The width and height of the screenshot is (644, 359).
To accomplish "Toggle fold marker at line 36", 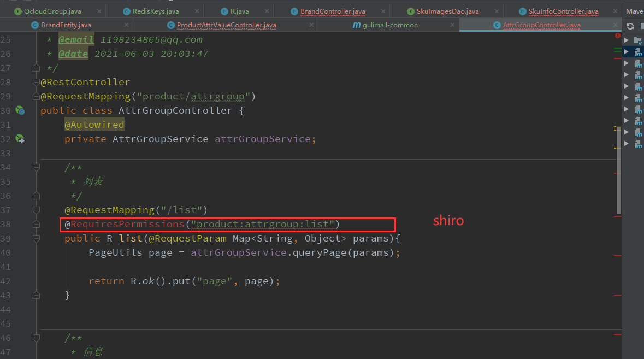I will click(x=36, y=196).
